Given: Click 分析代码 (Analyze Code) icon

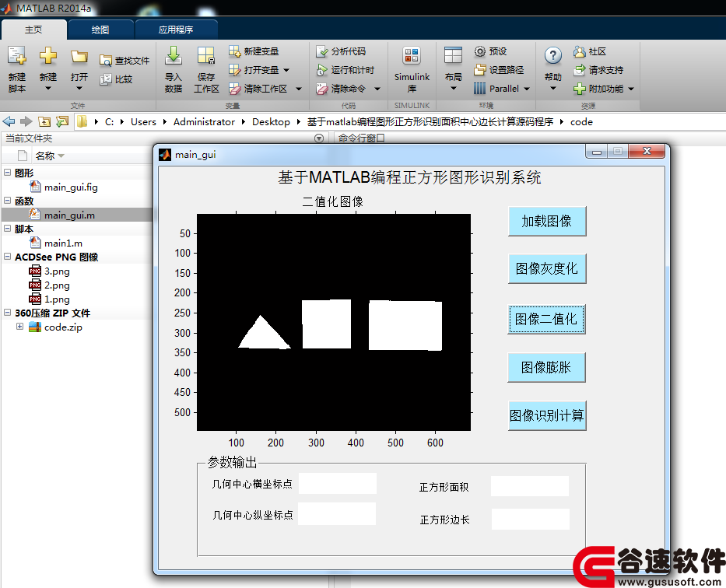Looking at the screenshot, I should click(x=322, y=51).
